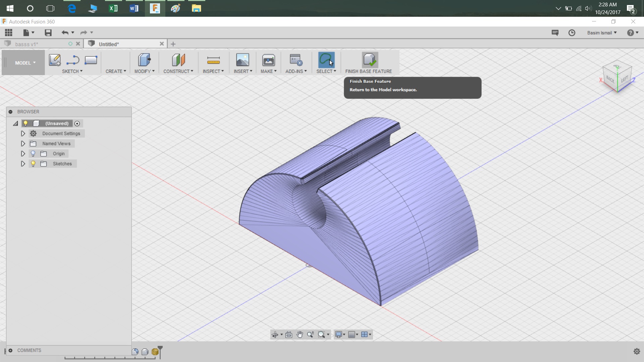Screen dimensions: 644x362
Task: Activate the Unsaved component radio button
Action: pos(77,124)
